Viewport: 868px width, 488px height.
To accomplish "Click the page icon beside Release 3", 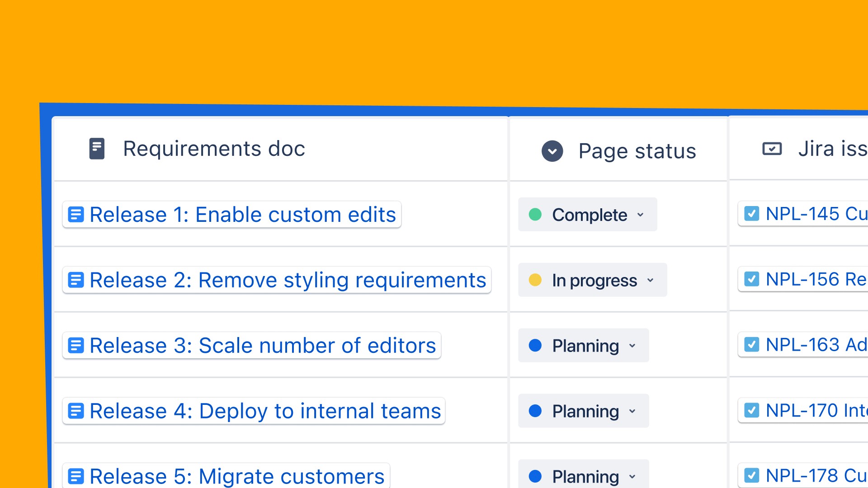I will [76, 345].
